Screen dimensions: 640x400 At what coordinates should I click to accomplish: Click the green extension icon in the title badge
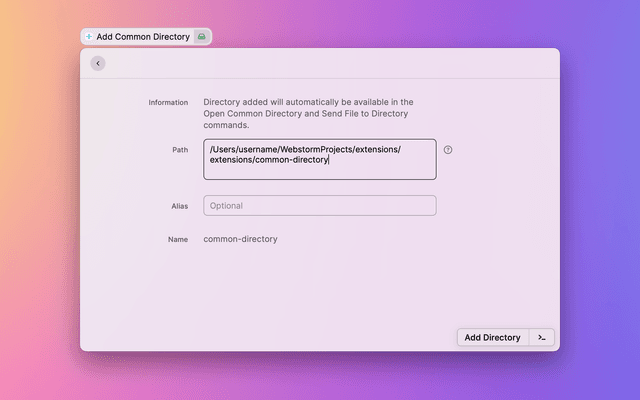pyautogui.click(x=202, y=37)
